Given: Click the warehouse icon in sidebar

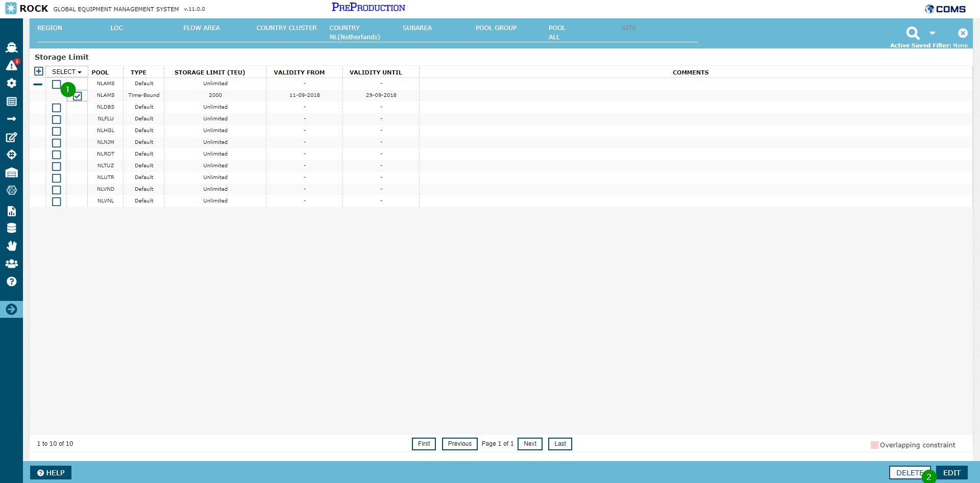Looking at the screenshot, I should coord(11,173).
